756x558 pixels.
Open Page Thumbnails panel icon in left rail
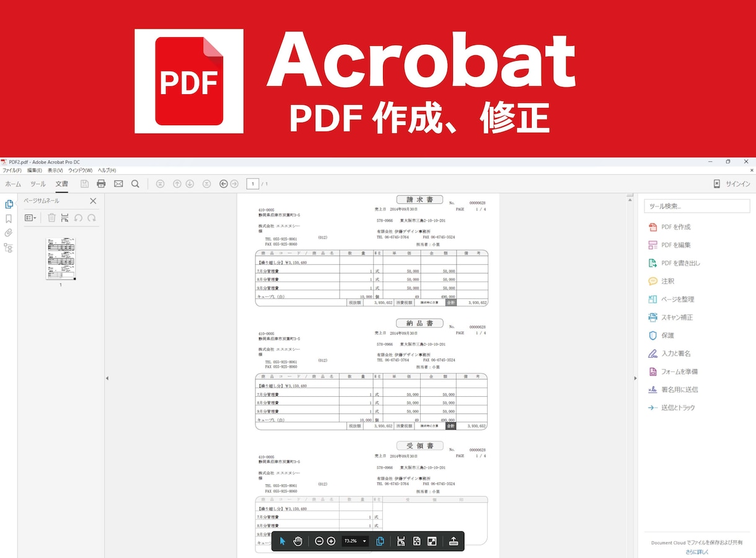9,204
